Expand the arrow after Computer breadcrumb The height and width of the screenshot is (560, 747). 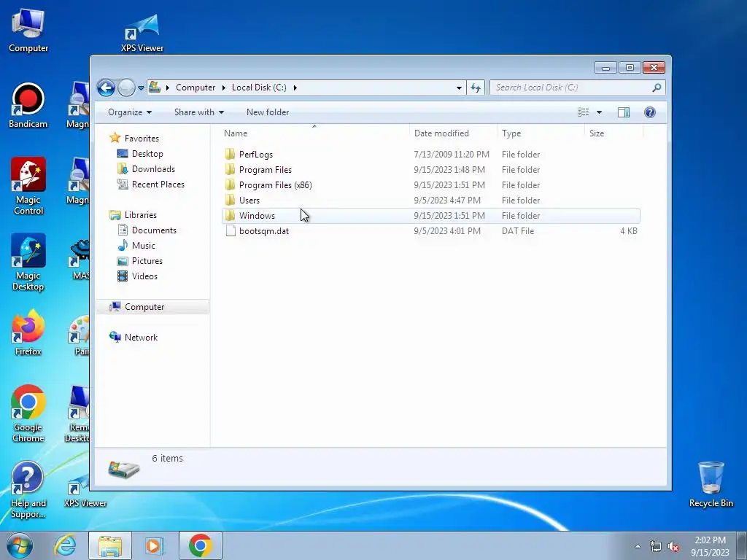click(x=223, y=87)
